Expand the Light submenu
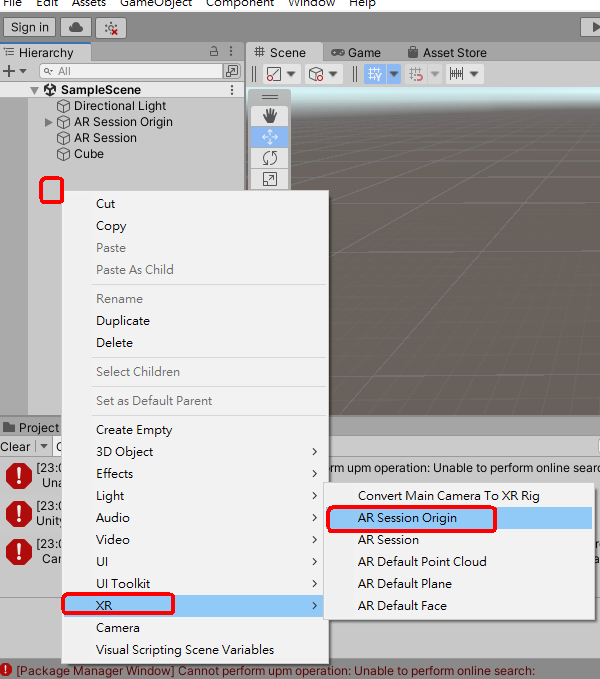The height and width of the screenshot is (679, 600). (195, 496)
